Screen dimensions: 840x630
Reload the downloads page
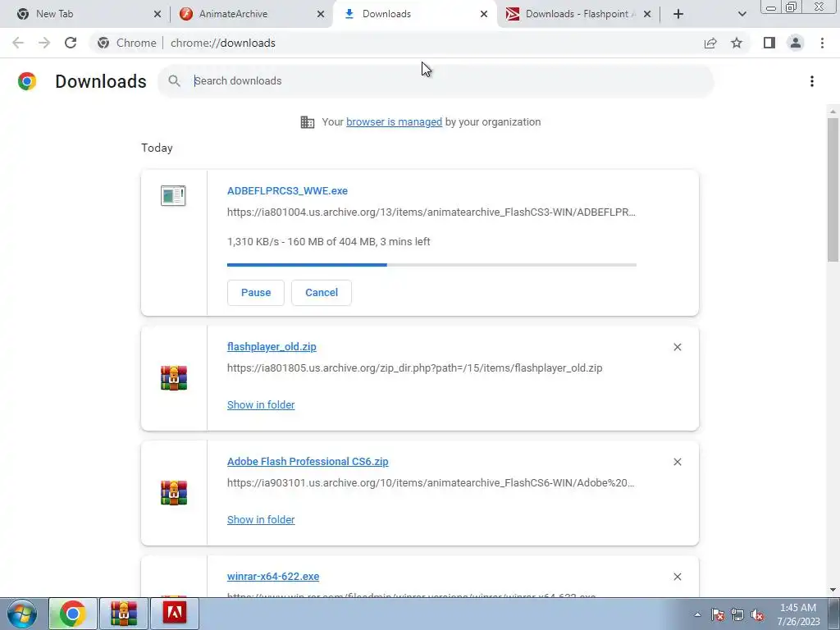click(71, 43)
